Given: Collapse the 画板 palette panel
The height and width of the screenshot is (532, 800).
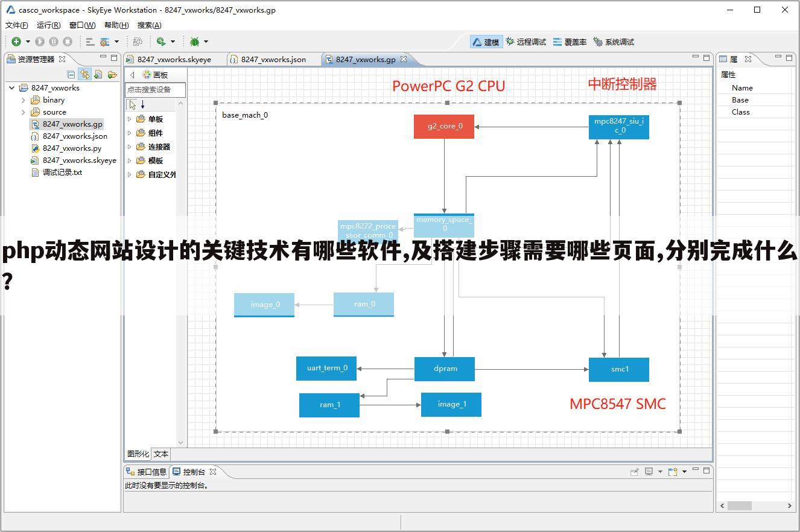Looking at the screenshot, I should point(132,74).
